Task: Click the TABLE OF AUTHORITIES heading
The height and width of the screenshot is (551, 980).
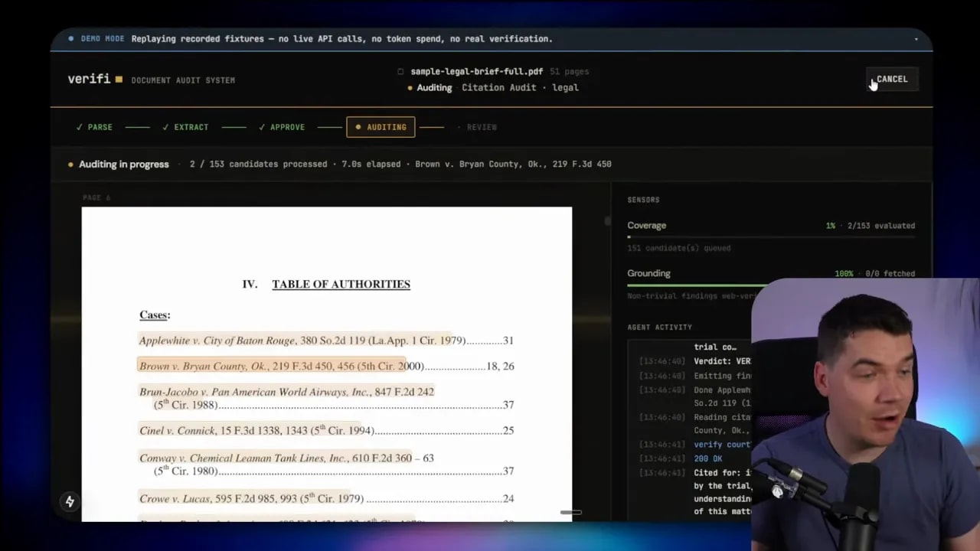Action: [341, 284]
